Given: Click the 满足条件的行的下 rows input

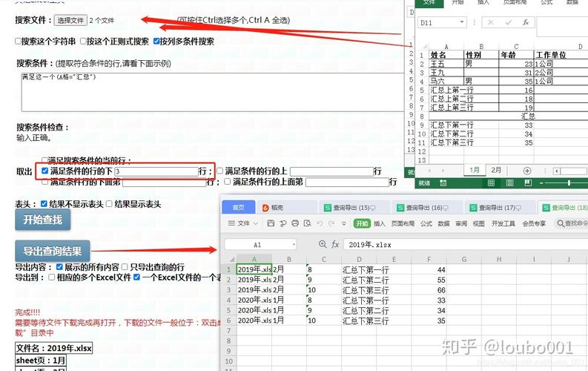Looking at the screenshot, I should click(156, 172).
